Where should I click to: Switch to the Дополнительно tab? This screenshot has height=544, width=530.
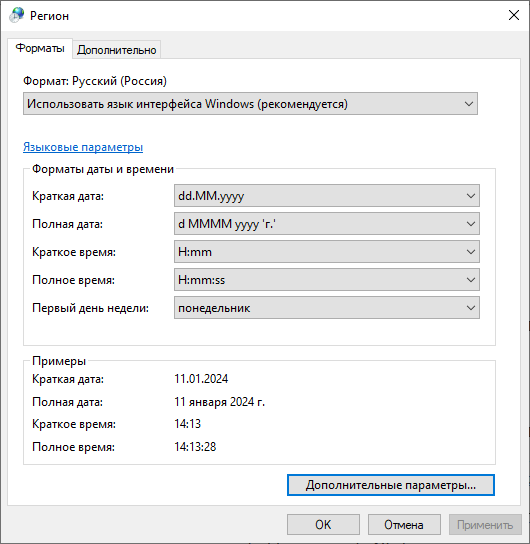117,50
